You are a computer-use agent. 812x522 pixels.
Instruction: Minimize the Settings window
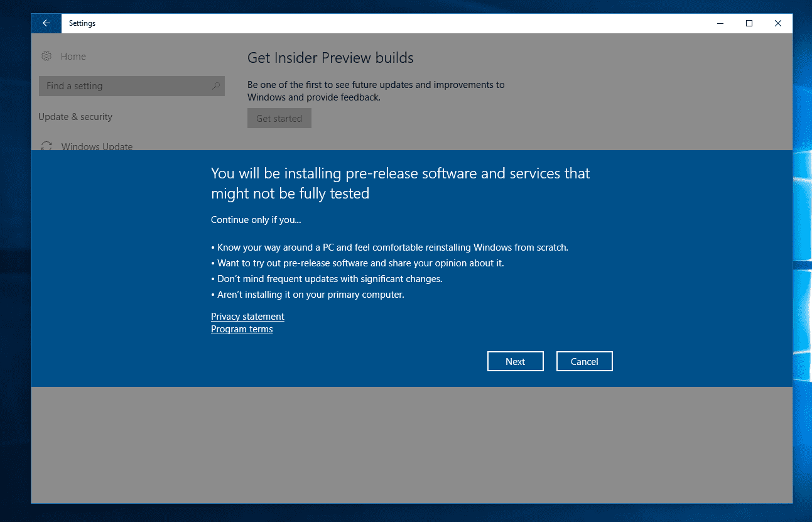click(x=720, y=23)
